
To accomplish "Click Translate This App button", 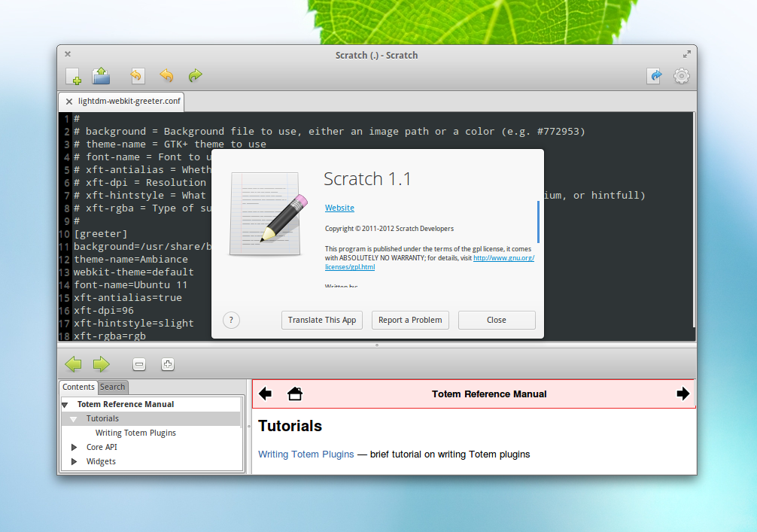I will point(321,320).
